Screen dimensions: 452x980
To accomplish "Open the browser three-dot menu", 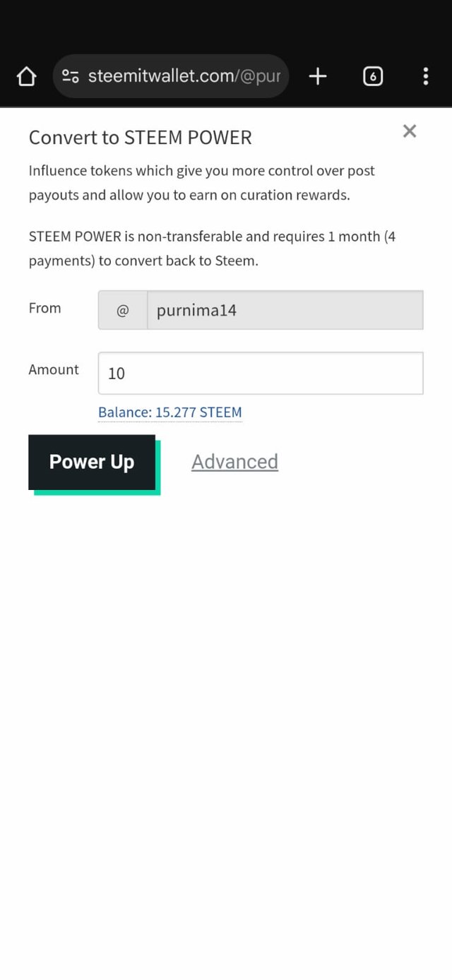I will tap(425, 76).
